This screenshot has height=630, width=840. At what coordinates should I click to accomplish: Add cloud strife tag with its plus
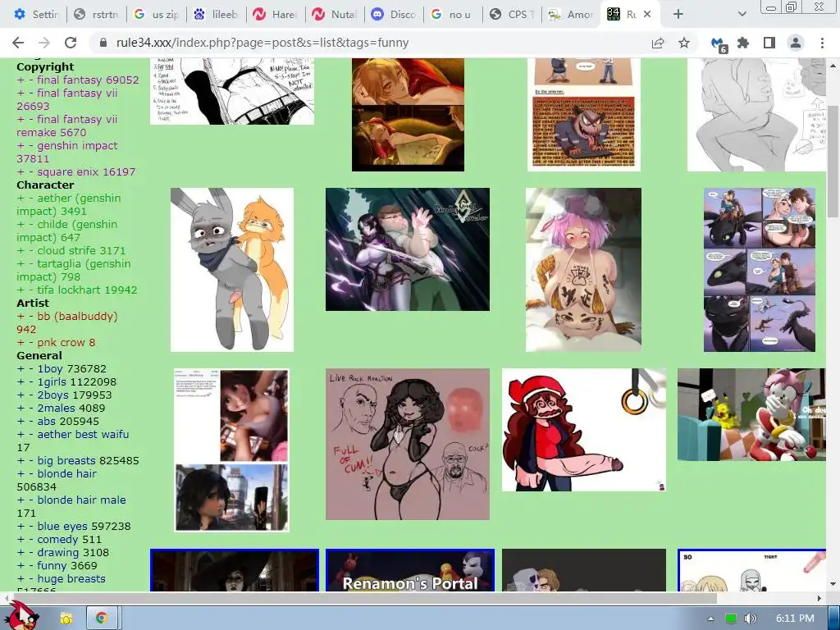coord(21,251)
